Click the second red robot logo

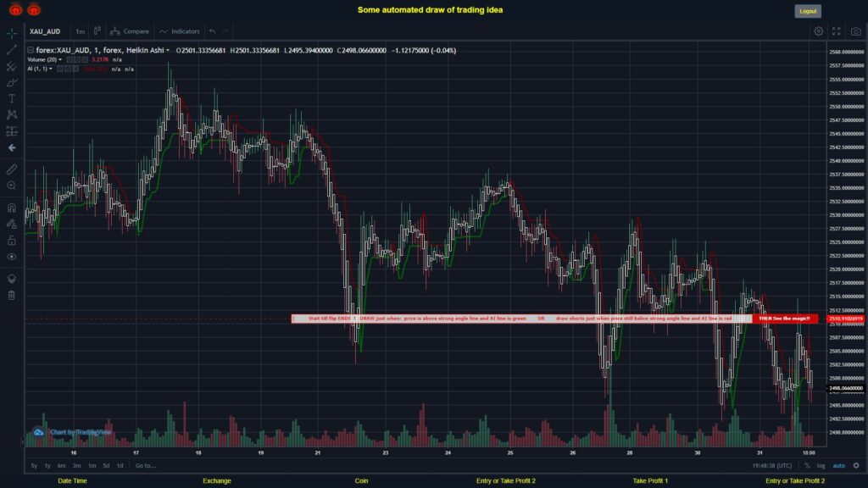34,8
